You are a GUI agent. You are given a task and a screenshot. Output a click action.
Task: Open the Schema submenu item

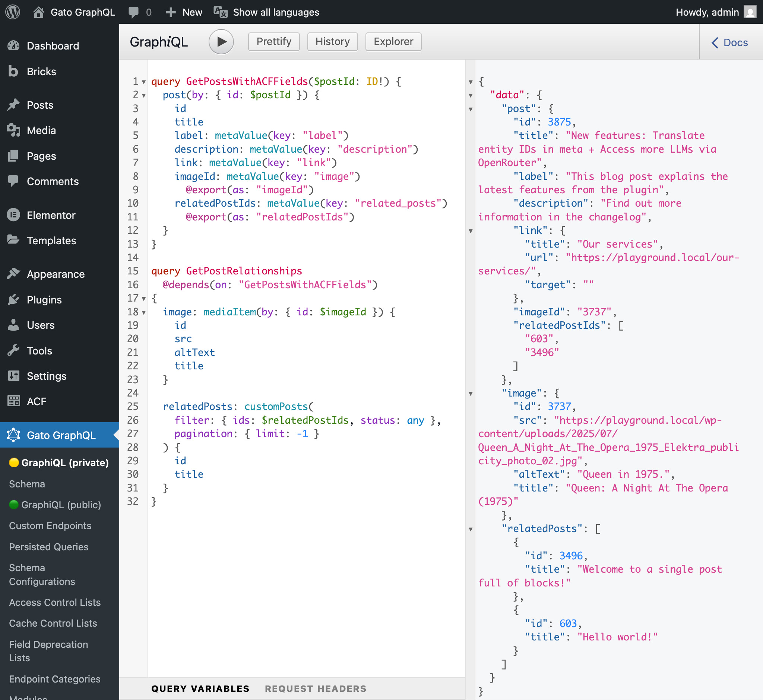click(x=27, y=484)
